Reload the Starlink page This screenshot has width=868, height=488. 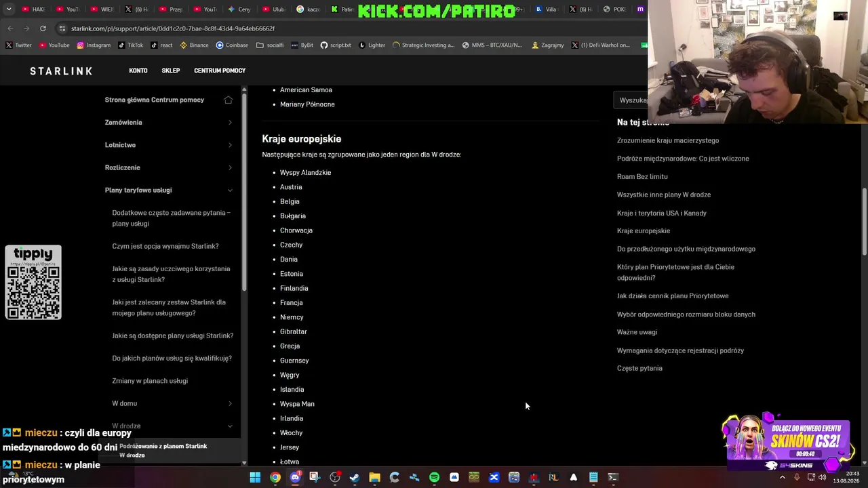click(x=43, y=28)
